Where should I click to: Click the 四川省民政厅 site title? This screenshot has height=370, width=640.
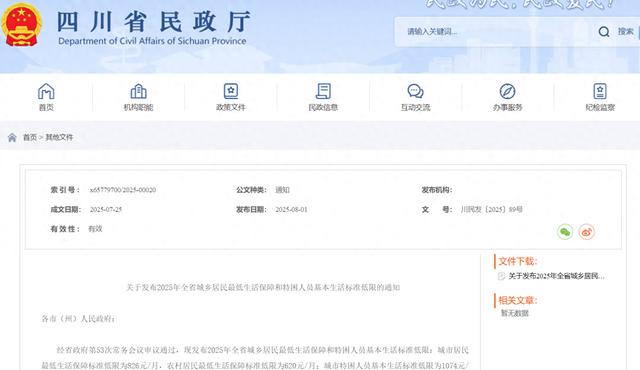tap(153, 22)
